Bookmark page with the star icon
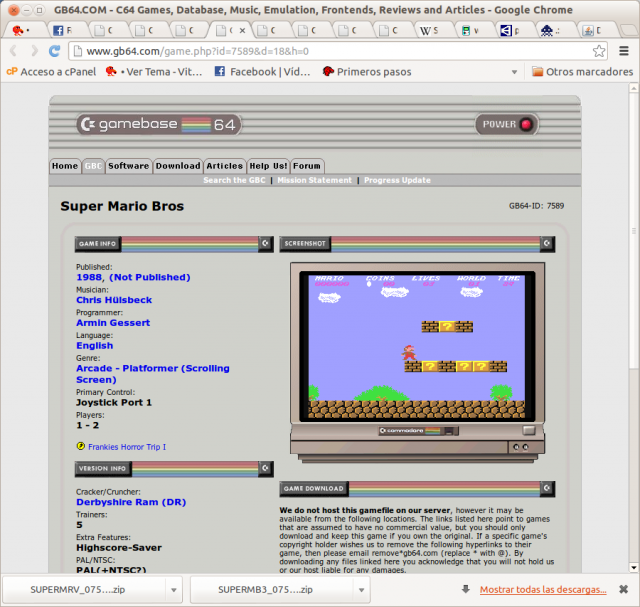Screen dimensions: 640x607 598,51
